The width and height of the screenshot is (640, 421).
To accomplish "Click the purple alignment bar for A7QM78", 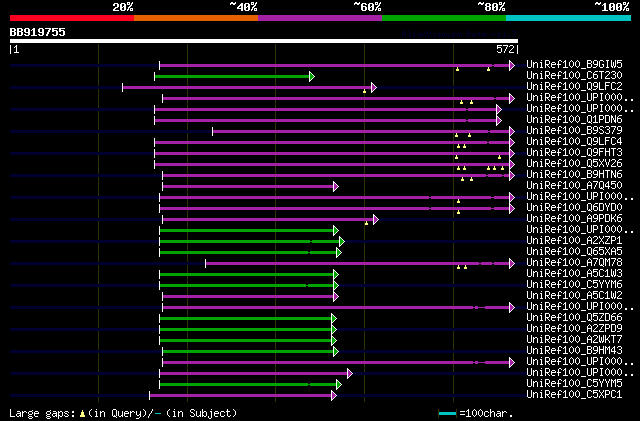I will pos(358,264).
